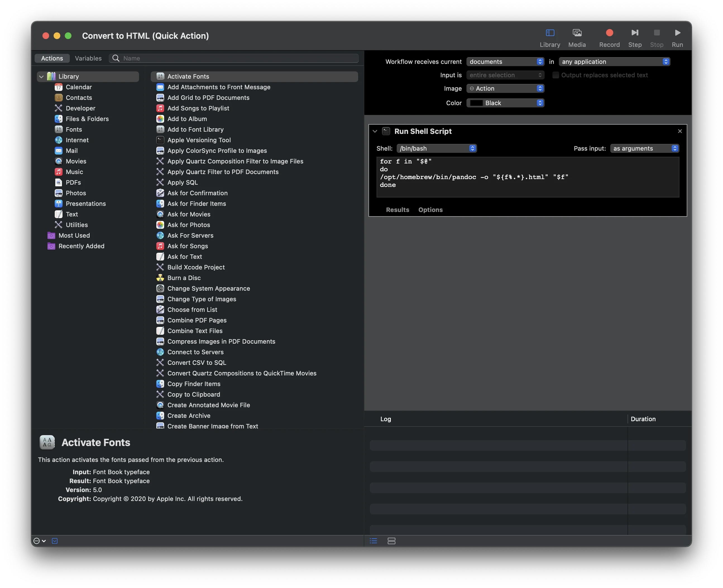Screen dimensions: 723x588
Task: Collapse the Run Shell Script action
Action: pos(375,131)
